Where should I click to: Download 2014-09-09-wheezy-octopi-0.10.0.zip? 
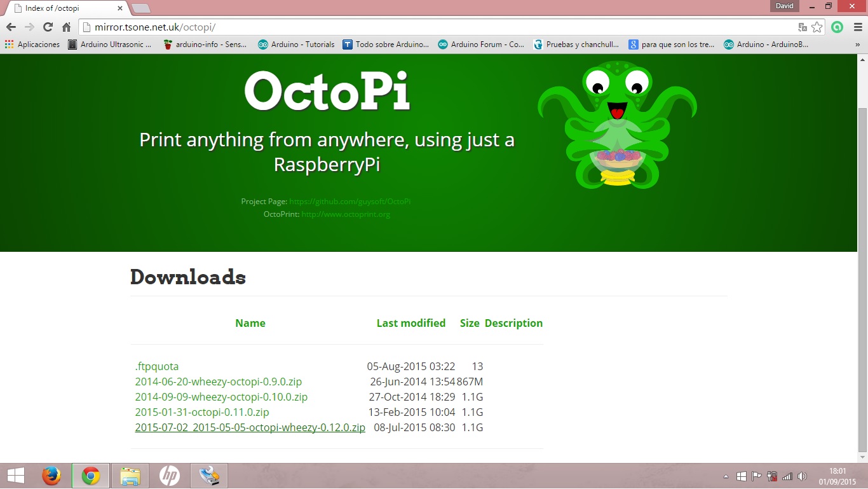click(x=221, y=397)
